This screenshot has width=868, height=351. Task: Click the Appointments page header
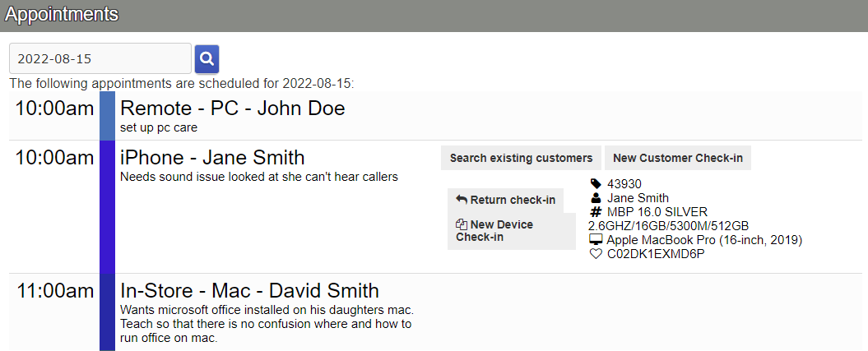coord(62,15)
